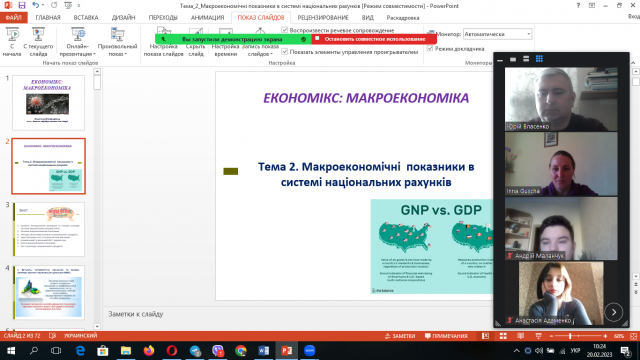Toggle show media controls checkbox
This screenshot has width=640, height=360.
(284, 52)
